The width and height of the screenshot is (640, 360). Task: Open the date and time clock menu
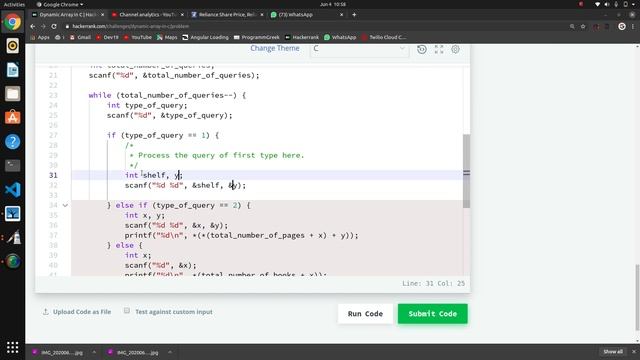pyautogui.click(x=333, y=4)
